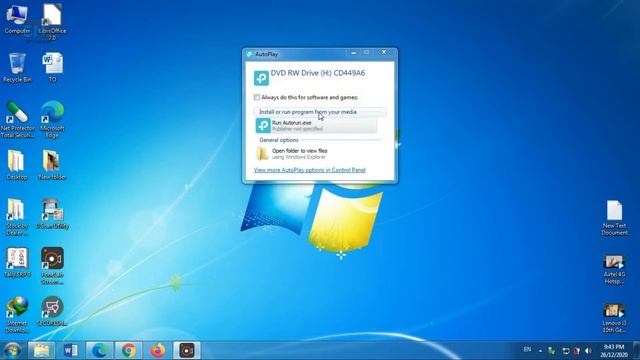This screenshot has height=360, width=640.
Task: Select the screen recorder desktop shortcut
Action: [52, 266]
